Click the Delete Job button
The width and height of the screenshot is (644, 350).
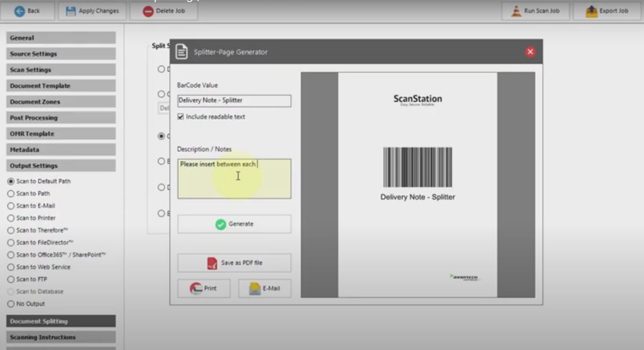[x=164, y=11]
